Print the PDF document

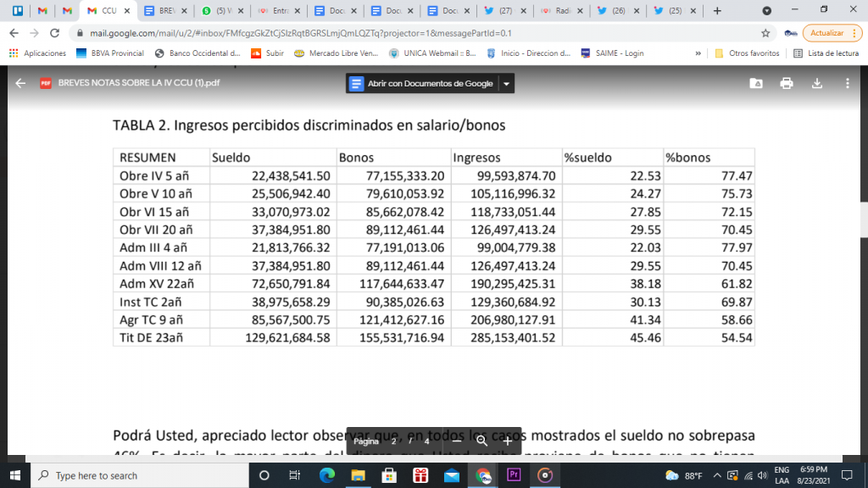click(x=787, y=83)
